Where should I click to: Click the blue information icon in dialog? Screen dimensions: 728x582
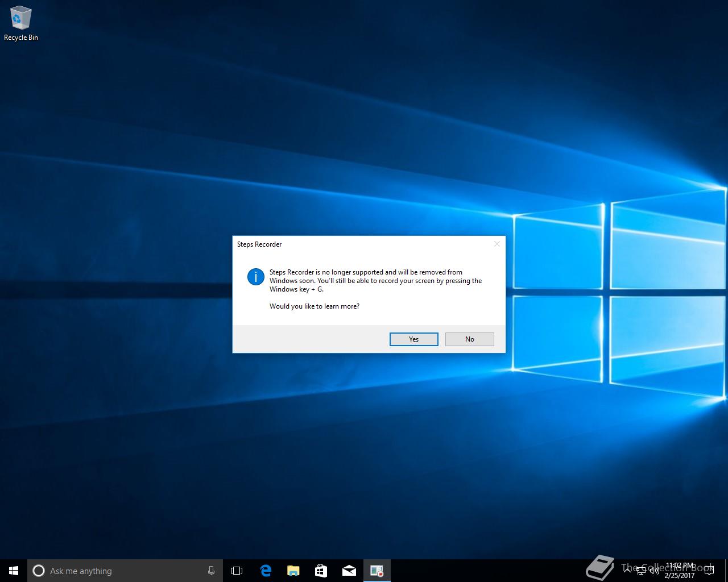(255, 277)
